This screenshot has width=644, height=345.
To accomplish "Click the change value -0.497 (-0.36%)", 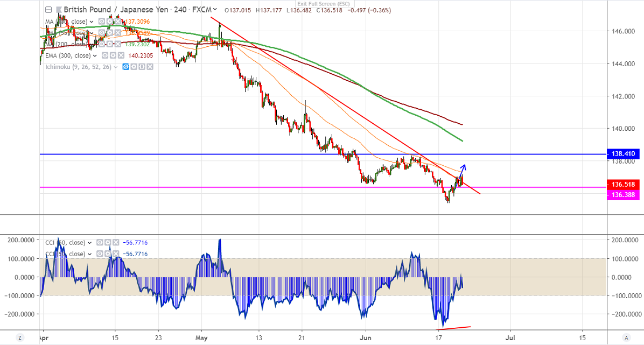I will click(x=369, y=10).
